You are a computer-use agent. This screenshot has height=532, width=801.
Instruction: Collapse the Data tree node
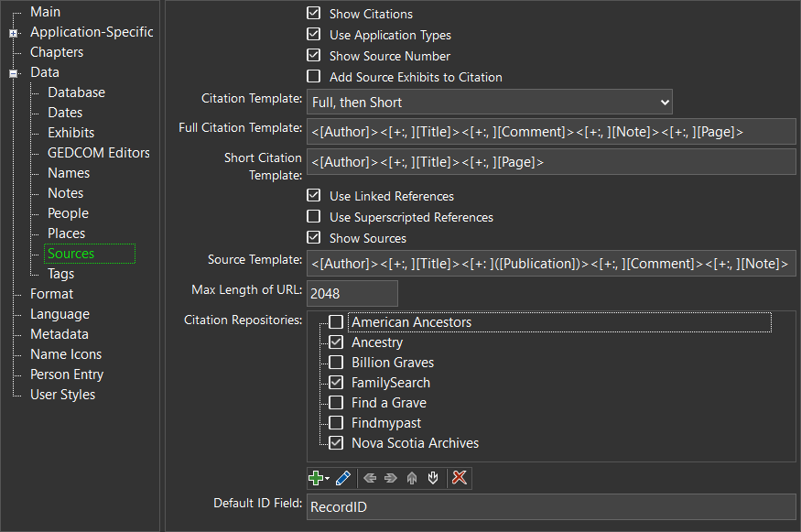(14, 73)
